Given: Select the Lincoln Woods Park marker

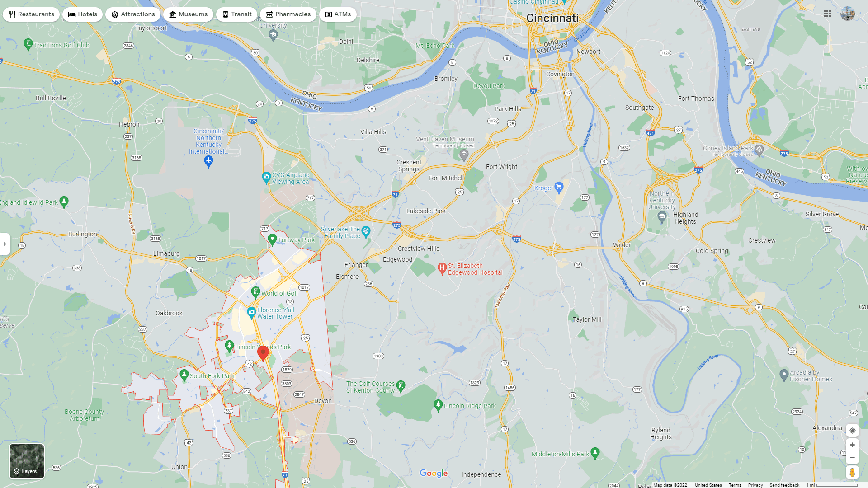Looking at the screenshot, I should pyautogui.click(x=229, y=347).
